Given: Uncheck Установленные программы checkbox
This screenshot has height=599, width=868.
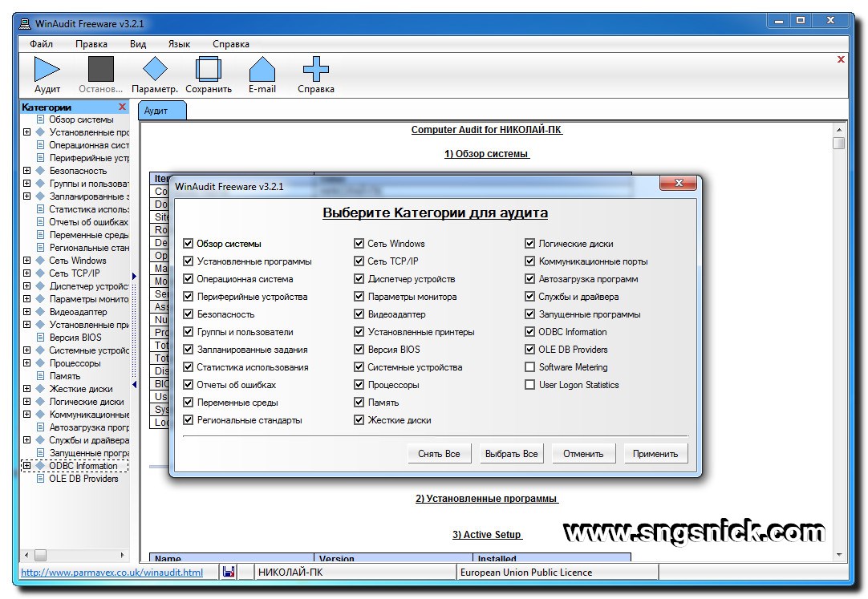Looking at the screenshot, I should point(189,261).
